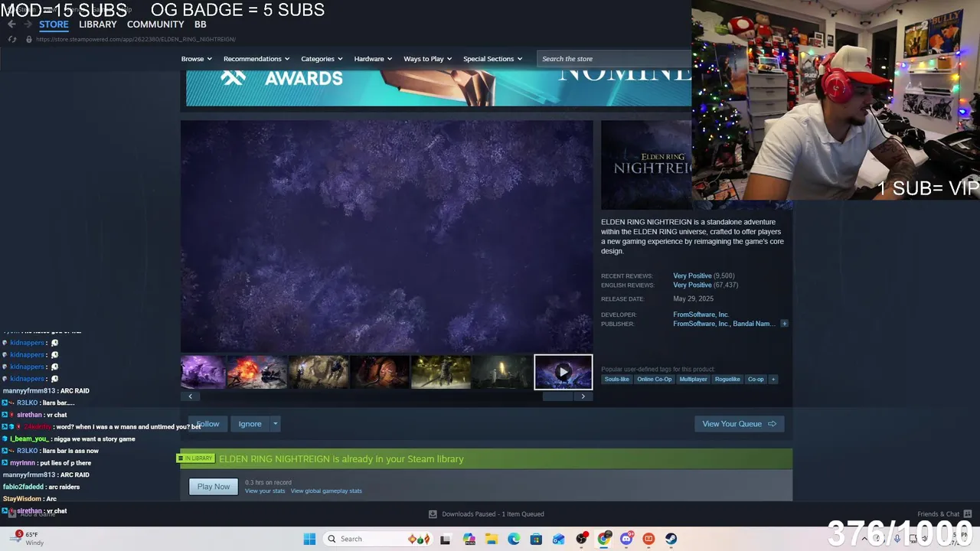This screenshot has height=551, width=980.
Task: Open the COMMUNITY tab
Action: [x=155, y=24]
